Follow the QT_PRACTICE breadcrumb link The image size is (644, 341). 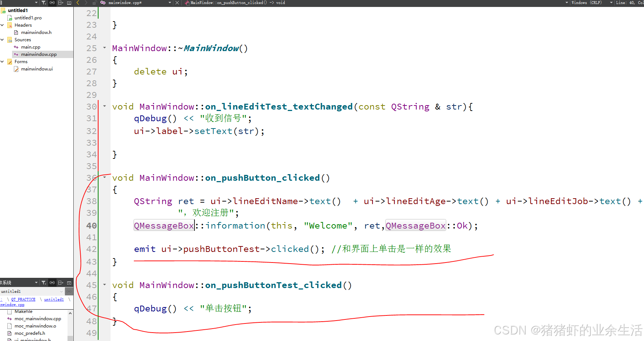23,300
